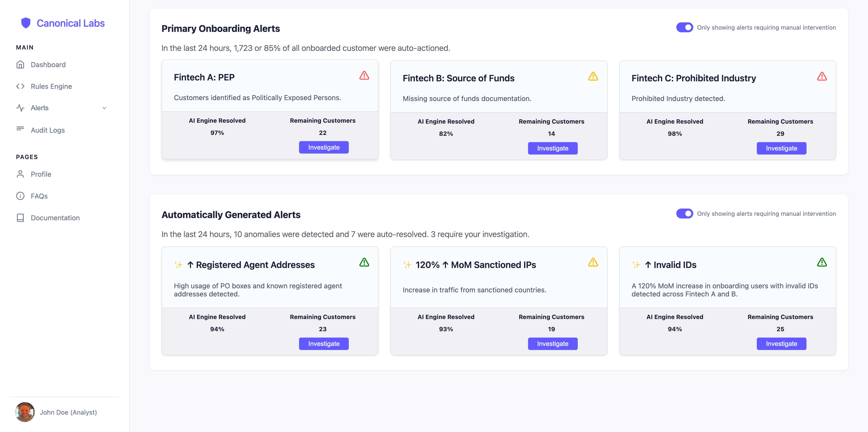Viewport: 868px width, 432px height.
Task: Click the yellow warning icon on Fintech B card
Action: 593,76
